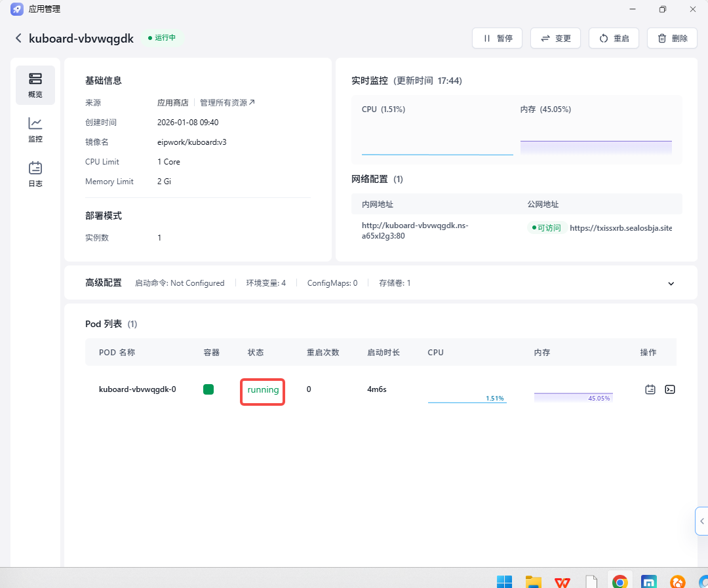This screenshot has width=708, height=588.
Task: Click the 运行中 status badge
Action: click(x=162, y=38)
